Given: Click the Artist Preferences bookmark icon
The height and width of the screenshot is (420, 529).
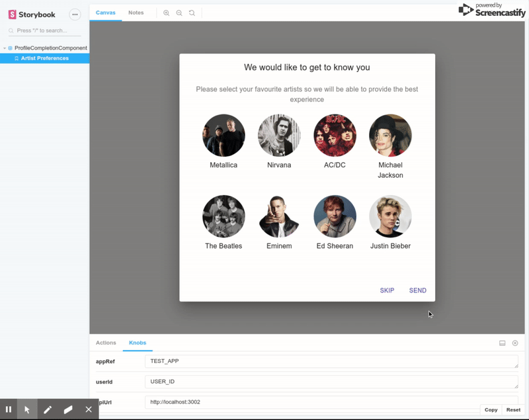Looking at the screenshot, I should (17, 58).
